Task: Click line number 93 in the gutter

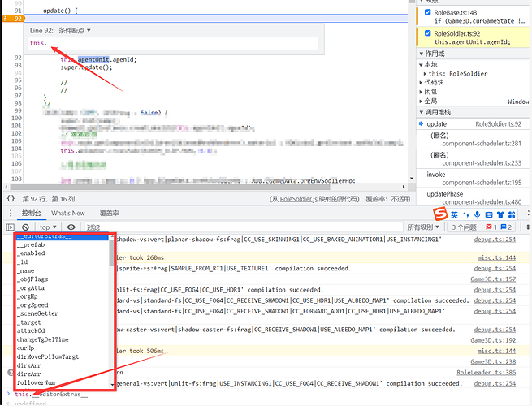Action: (x=18, y=65)
